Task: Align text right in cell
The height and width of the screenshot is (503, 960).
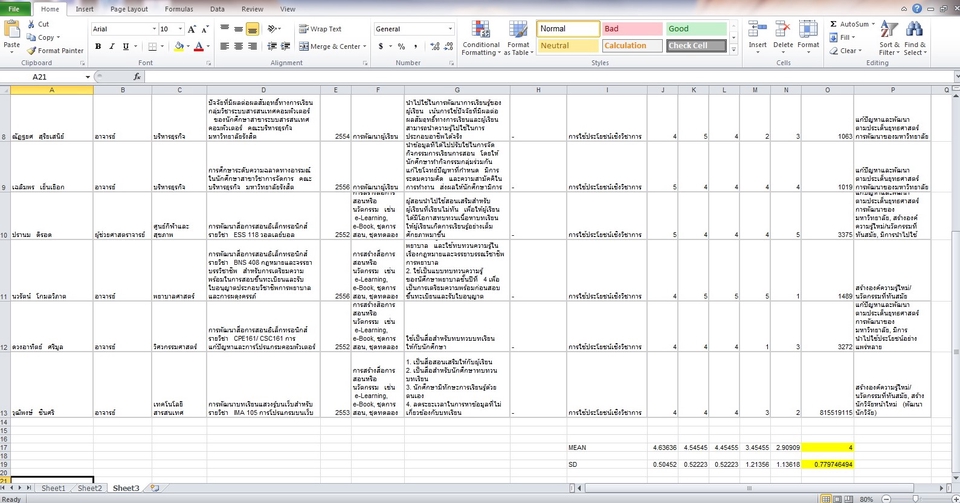Action: 252,47
